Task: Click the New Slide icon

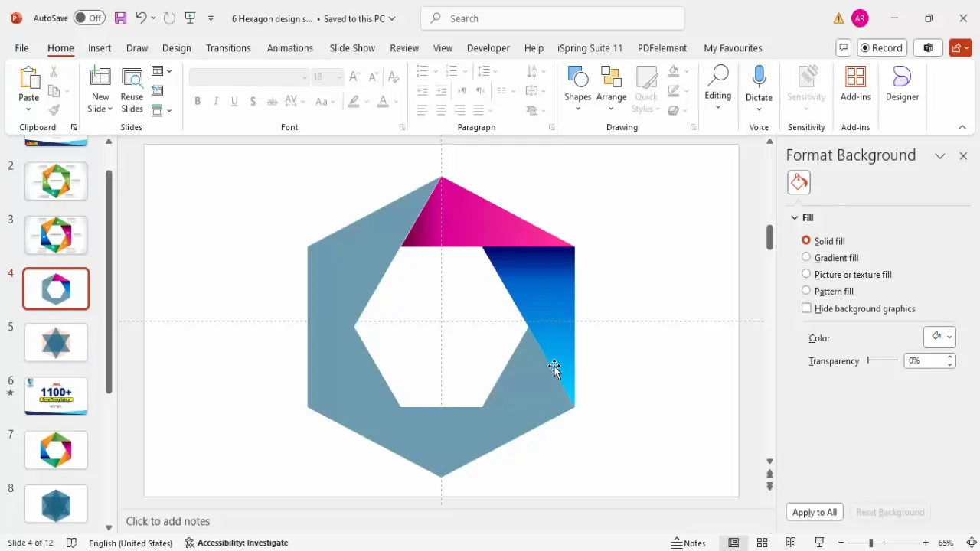Action: (x=100, y=77)
